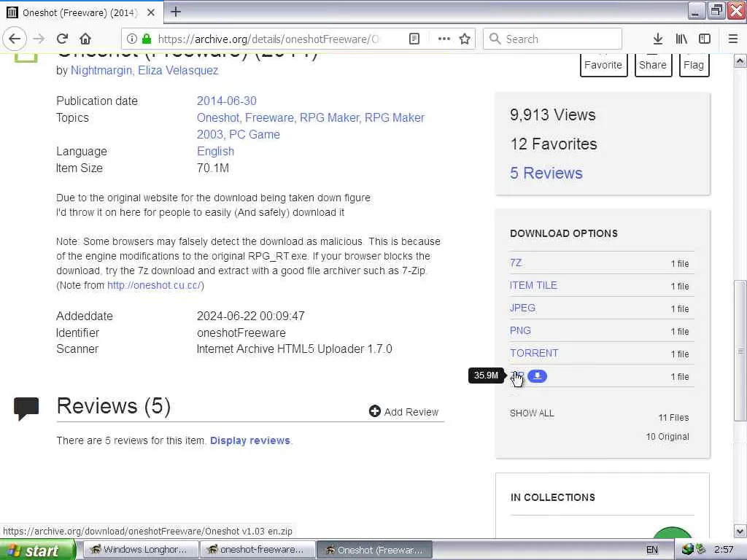Viewport: 747px width, 560px height.
Task: Open the 5 Reviews link
Action: click(x=546, y=173)
